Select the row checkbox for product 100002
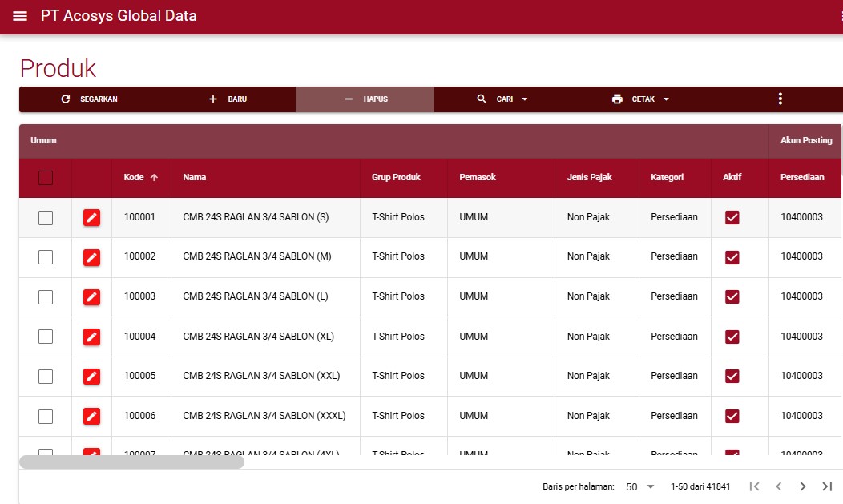The width and height of the screenshot is (843, 504). click(x=46, y=257)
